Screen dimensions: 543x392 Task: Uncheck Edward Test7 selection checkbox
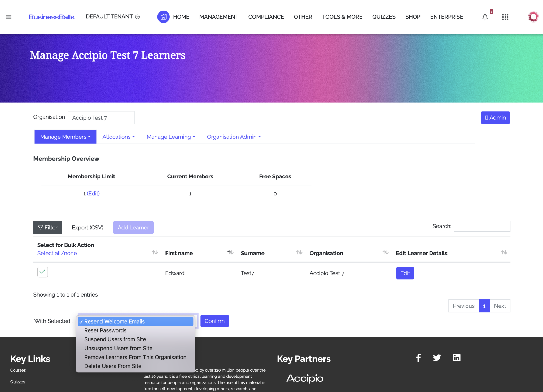pos(42,272)
